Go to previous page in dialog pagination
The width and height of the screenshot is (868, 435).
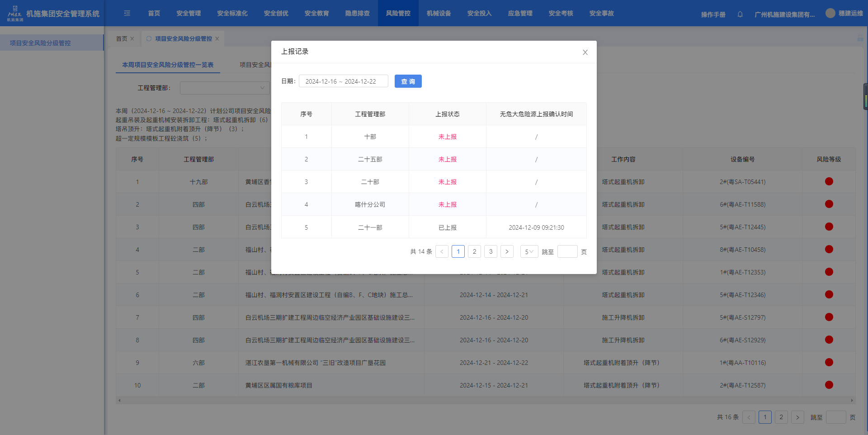coord(442,252)
